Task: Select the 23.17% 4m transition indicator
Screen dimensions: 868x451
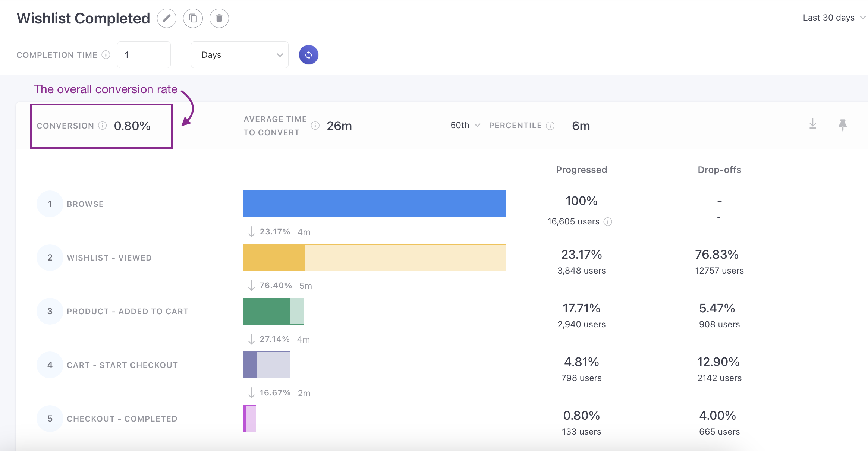Action: [x=279, y=232]
